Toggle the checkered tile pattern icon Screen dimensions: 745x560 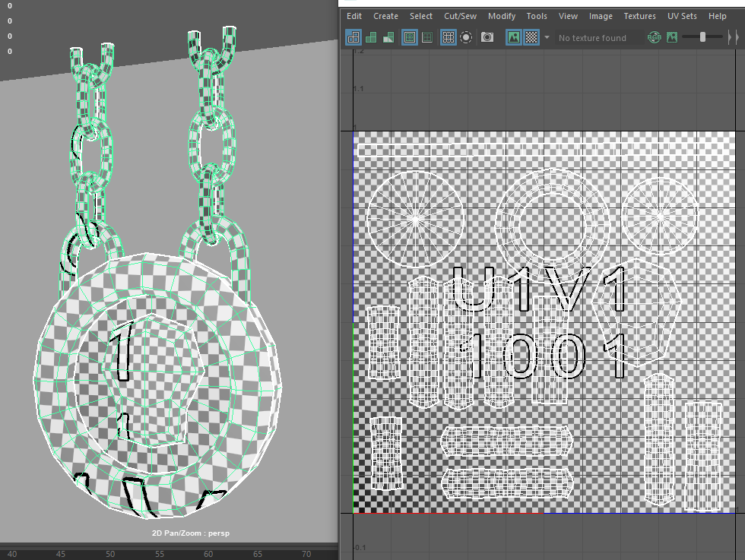531,36
